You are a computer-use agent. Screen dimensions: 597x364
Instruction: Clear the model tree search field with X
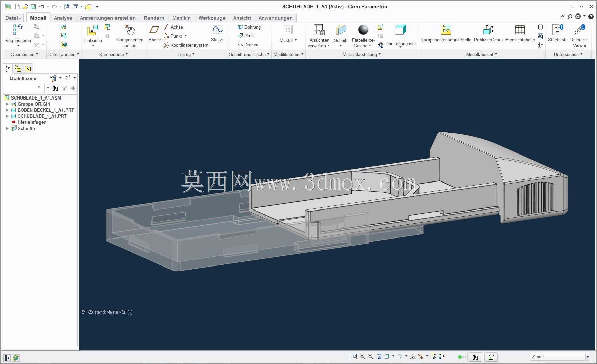coord(39,87)
